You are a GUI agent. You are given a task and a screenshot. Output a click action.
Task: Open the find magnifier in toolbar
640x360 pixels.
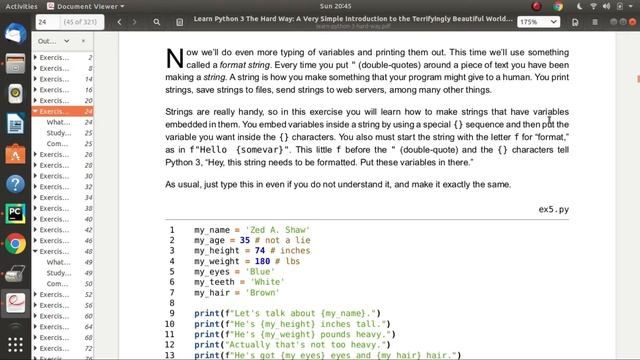[156, 22]
